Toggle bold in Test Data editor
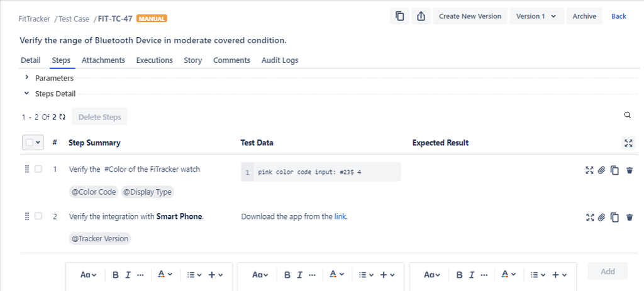 click(x=287, y=275)
